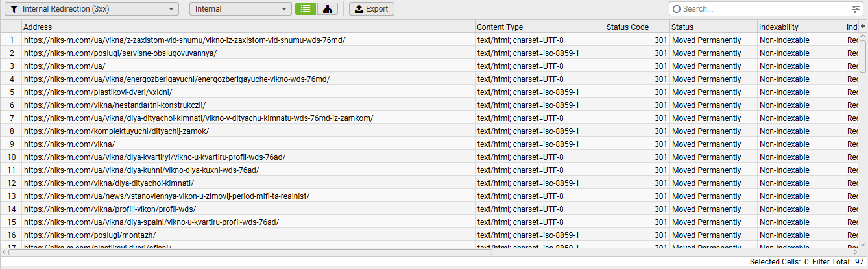The height and width of the screenshot is (269, 868).
Task: Click the search magnifier circle icon
Action: click(x=677, y=9)
